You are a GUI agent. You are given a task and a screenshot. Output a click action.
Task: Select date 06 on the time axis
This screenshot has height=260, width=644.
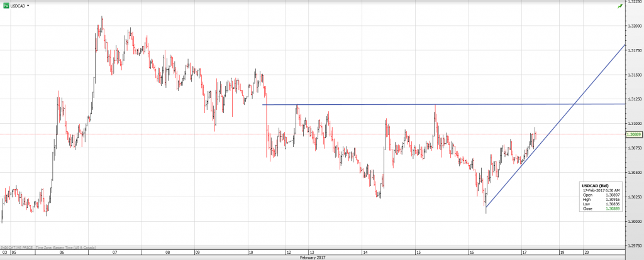point(61,252)
